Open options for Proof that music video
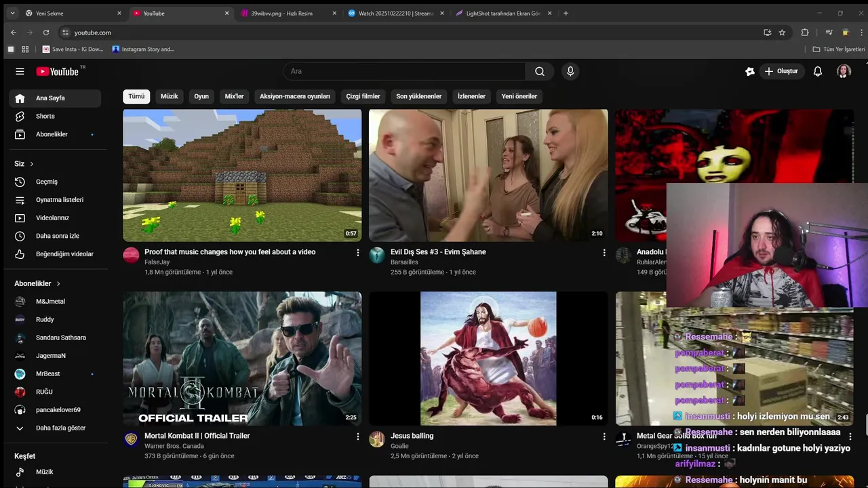The image size is (868, 488). [x=358, y=252]
